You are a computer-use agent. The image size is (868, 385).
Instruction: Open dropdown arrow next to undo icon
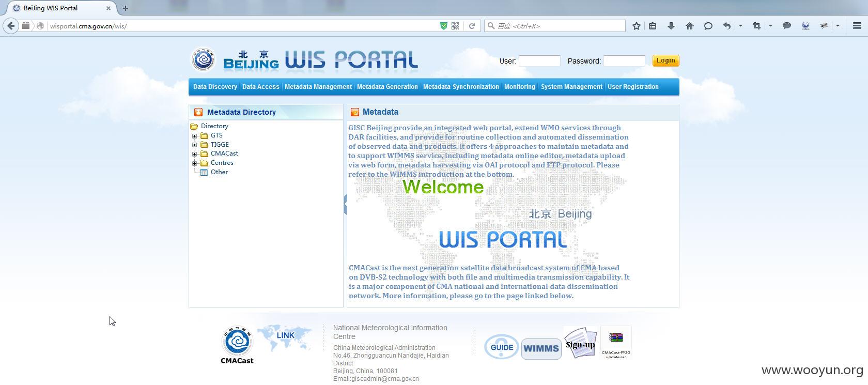[x=740, y=26]
